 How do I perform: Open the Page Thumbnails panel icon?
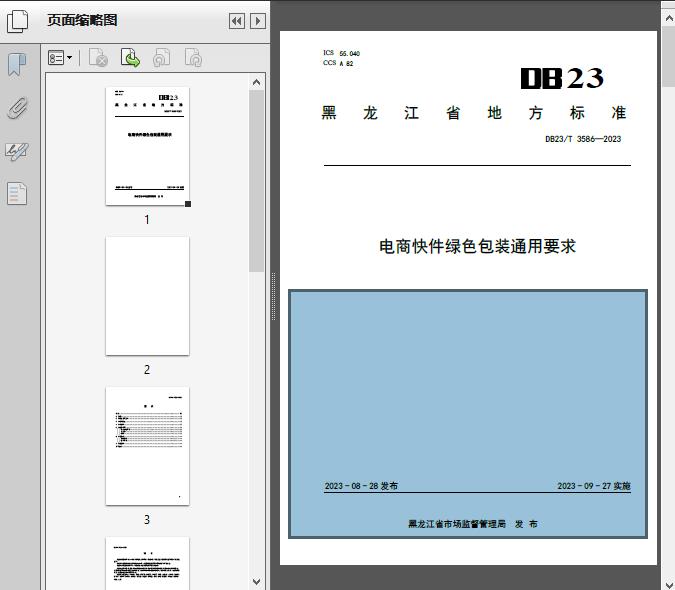click(x=18, y=20)
